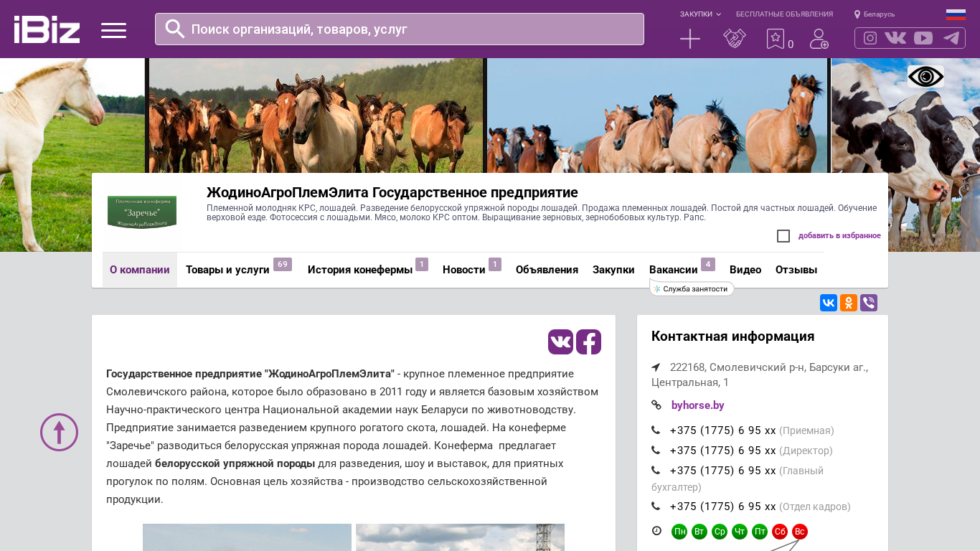Reveal the Директор phone number
Viewport: 980px width, 551px height.
point(722,451)
